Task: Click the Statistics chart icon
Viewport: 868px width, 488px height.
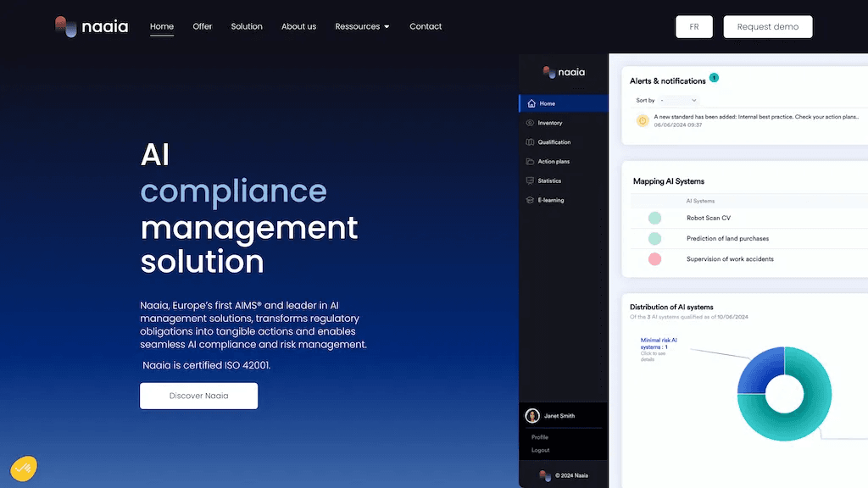Action: click(530, 181)
